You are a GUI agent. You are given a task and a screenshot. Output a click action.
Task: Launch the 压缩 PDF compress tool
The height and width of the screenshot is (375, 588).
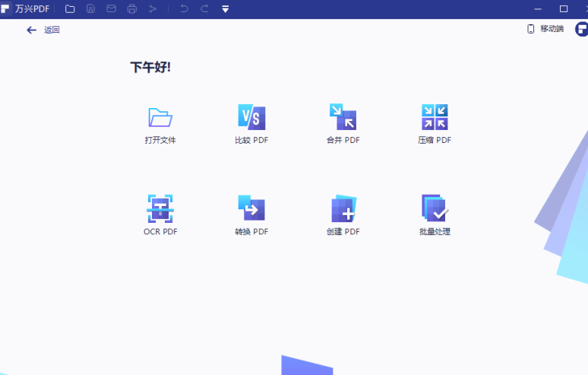coord(435,117)
